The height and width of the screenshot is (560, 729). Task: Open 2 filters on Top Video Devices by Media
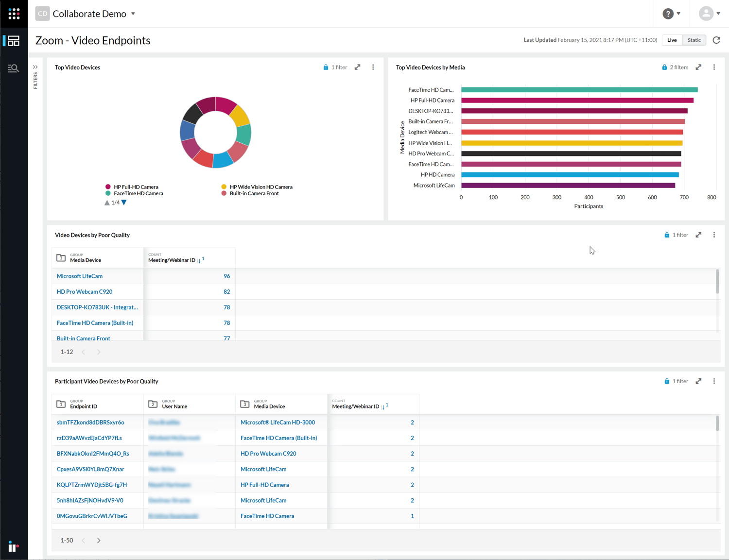[x=678, y=67]
